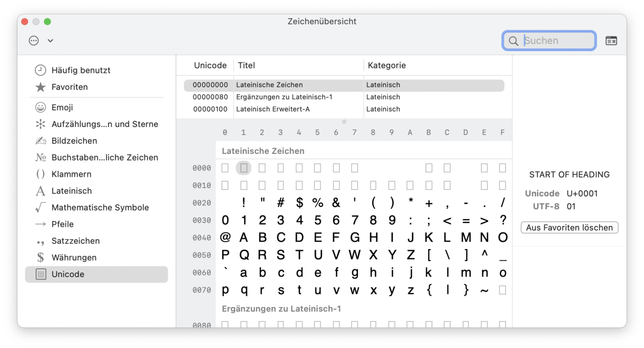Show Häufig benutzt via the clock icon
The image size is (644, 348).
81,70
